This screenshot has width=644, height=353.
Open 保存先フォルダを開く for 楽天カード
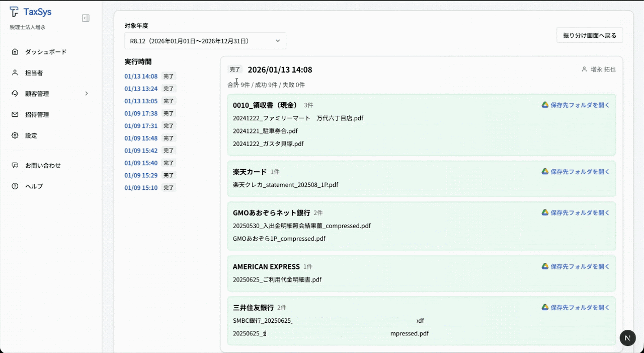coord(580,171)
